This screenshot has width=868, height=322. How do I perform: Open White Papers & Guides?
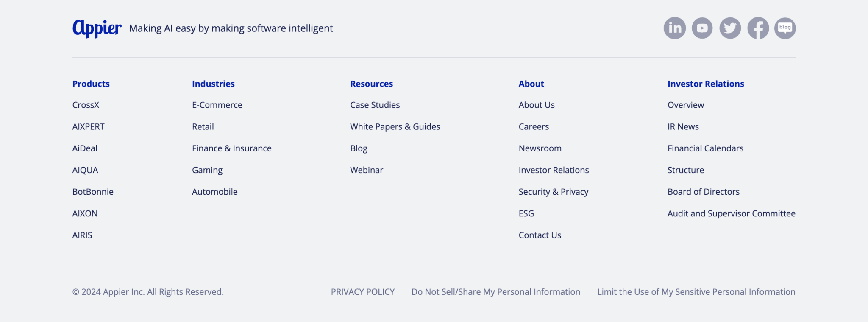395,127
